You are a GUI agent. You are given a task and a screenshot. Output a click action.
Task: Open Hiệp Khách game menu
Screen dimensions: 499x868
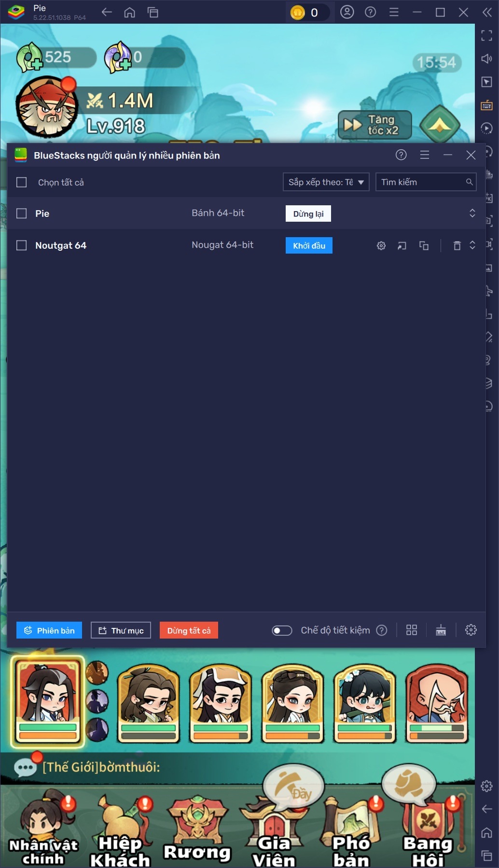(121, 831)
